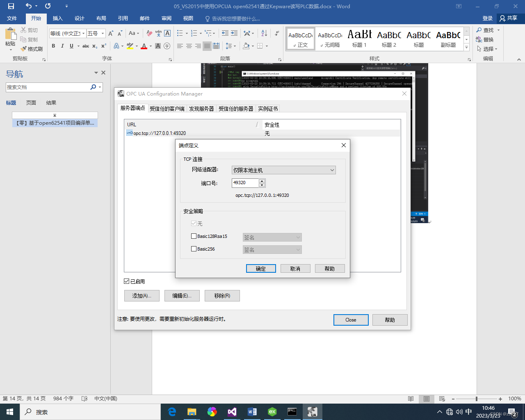Viewport: 525px width, 420px height.
Task: Open the 选择 dropdown in editing group
Action: (x=496, y=49)
